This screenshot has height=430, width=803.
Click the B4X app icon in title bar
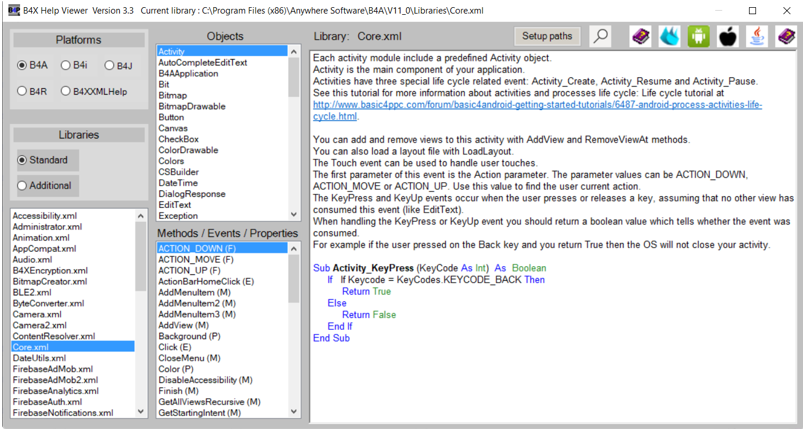pyautogui.click(x=14, y=10)
